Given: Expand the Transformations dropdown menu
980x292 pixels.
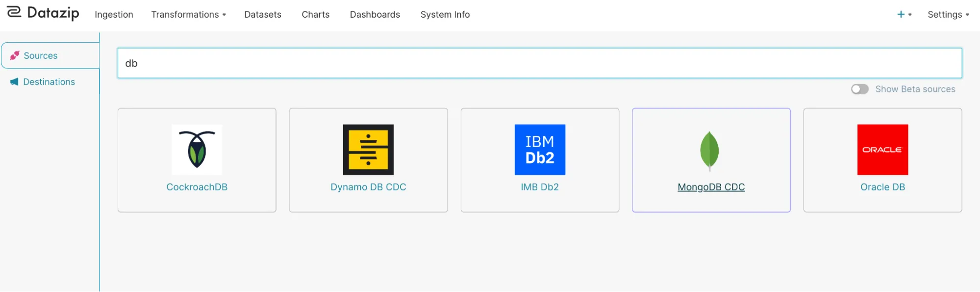Looking at the screenshot, I should click(188, 15).
